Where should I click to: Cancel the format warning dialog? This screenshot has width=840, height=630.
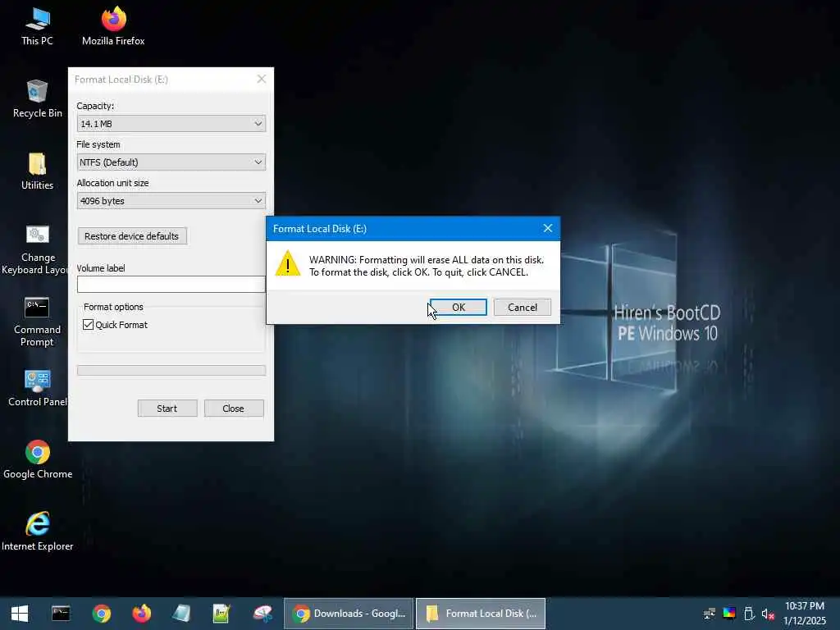[523, 307]
